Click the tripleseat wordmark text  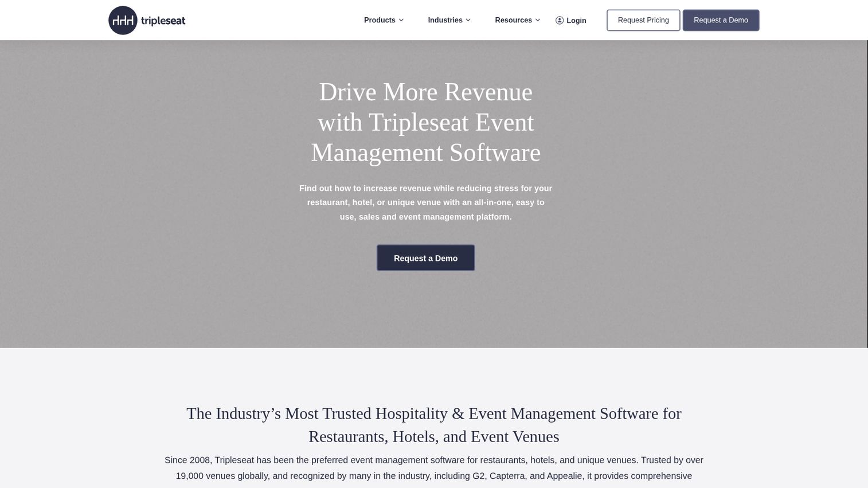tap(163, 21)
